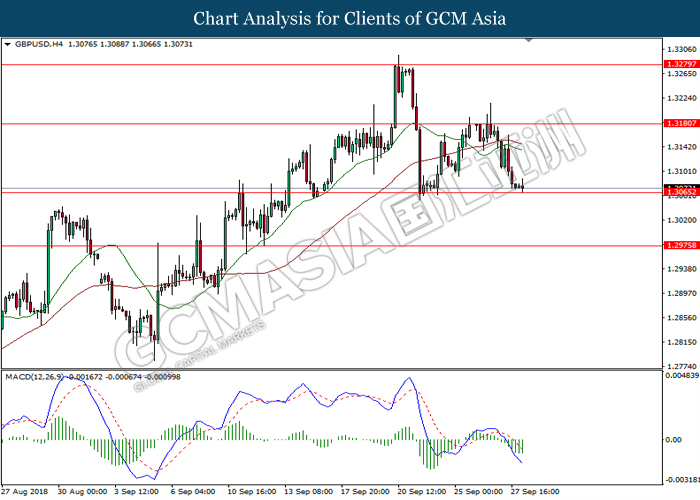Click the 17 Sep 20:00 time label
The height and width of the screenshot is (500, 700).
tap(365, 492)
